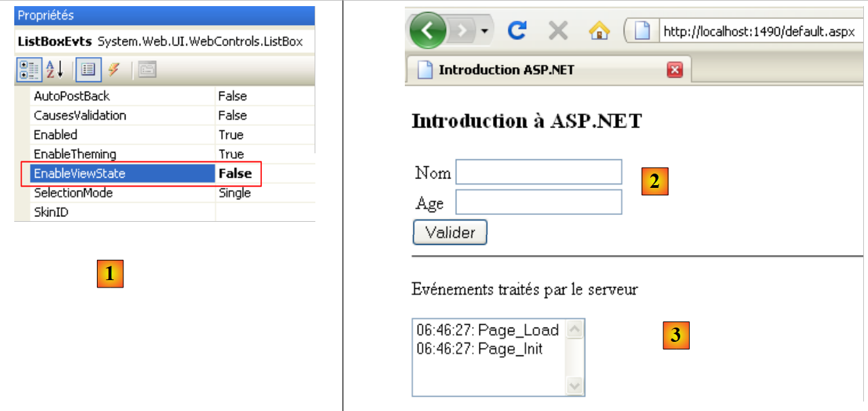The width and height of the screenshot is (868, 411).
Task: Click the Alphabetical sort icon
Action: click(x=54, y=69)
